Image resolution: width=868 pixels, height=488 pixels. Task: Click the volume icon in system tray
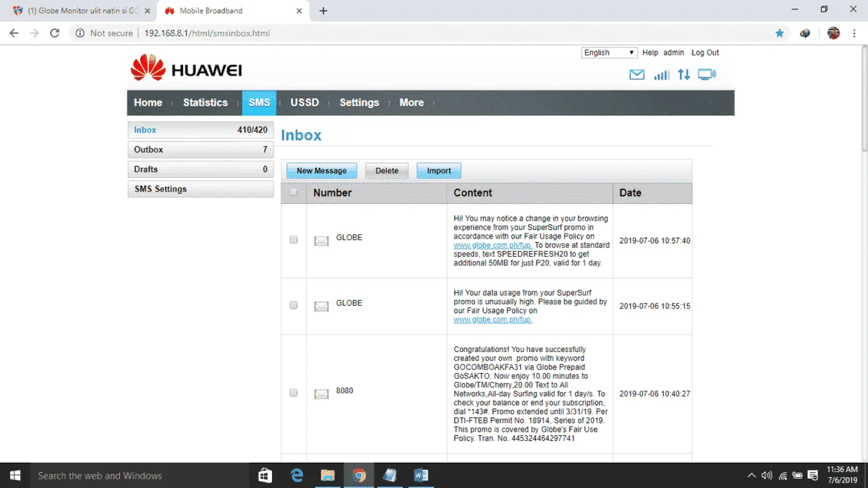tap(767, 476)
